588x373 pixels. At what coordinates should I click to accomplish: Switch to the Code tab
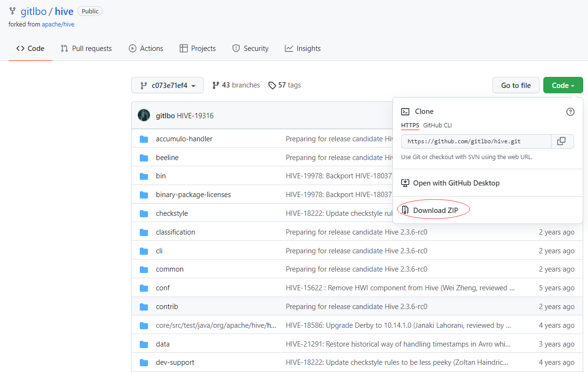coord(30,49)
